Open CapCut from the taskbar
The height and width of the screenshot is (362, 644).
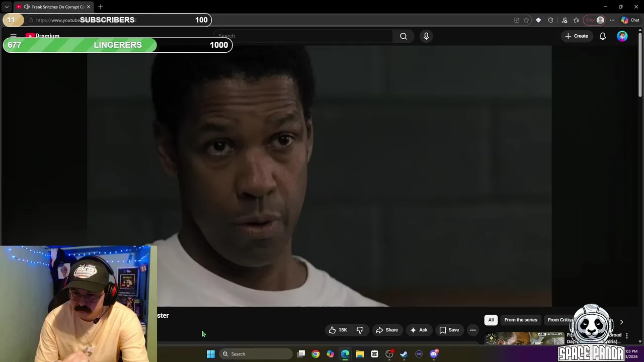[x=374, y=354]
